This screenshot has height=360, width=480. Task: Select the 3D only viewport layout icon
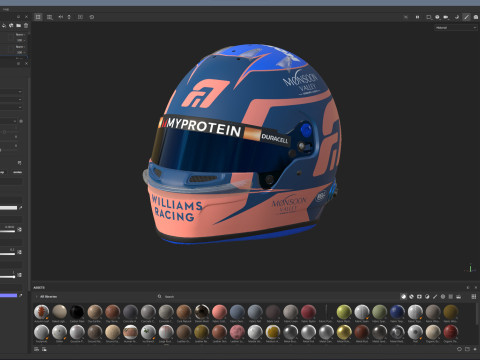tap(38, 17)
